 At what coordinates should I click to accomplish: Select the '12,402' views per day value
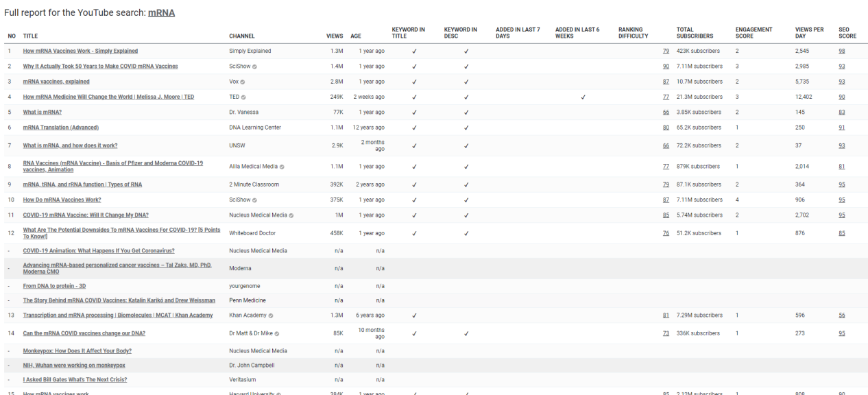pos(804,97)
